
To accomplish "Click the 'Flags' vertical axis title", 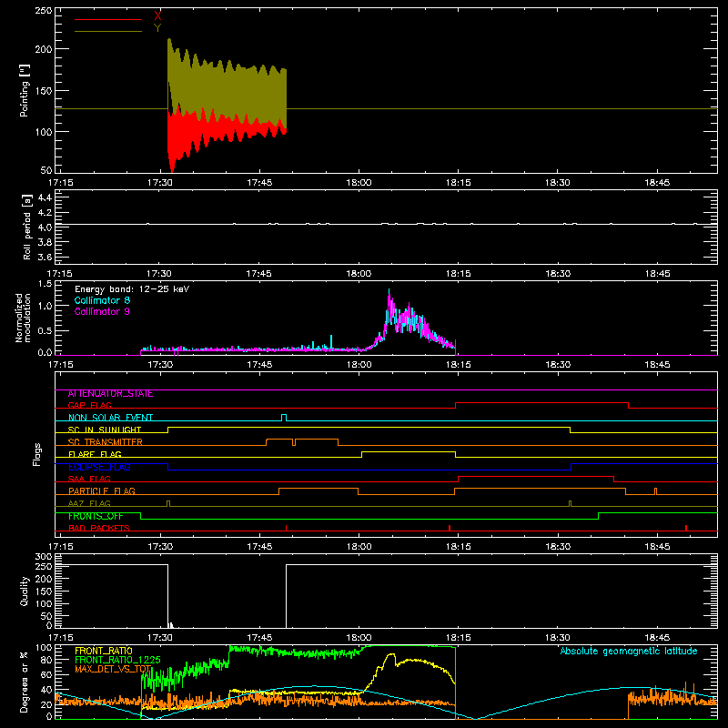I will [x=36, y=454].
